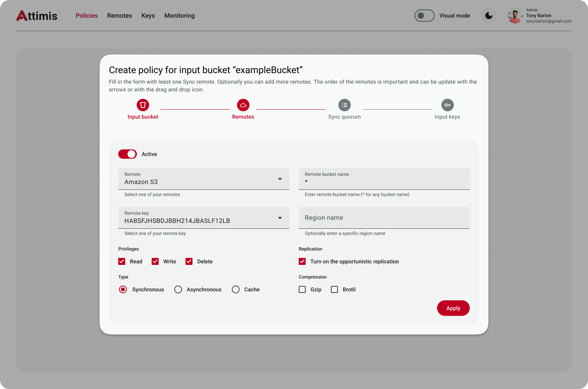Select the Asynchronous type radio button
The image size is (588, 389).
178,289
